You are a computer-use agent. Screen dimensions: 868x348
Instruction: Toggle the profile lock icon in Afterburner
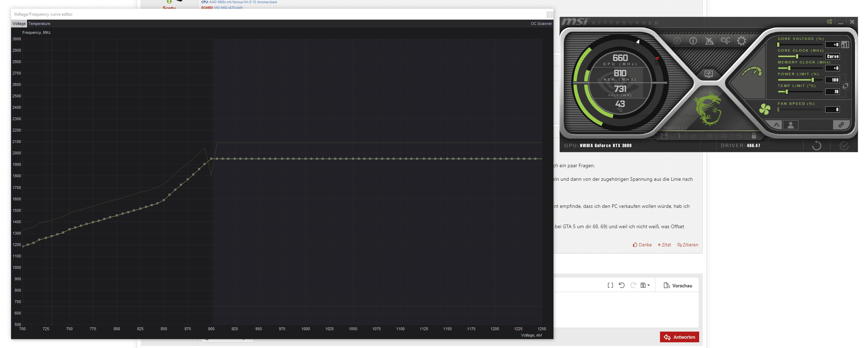754,136
